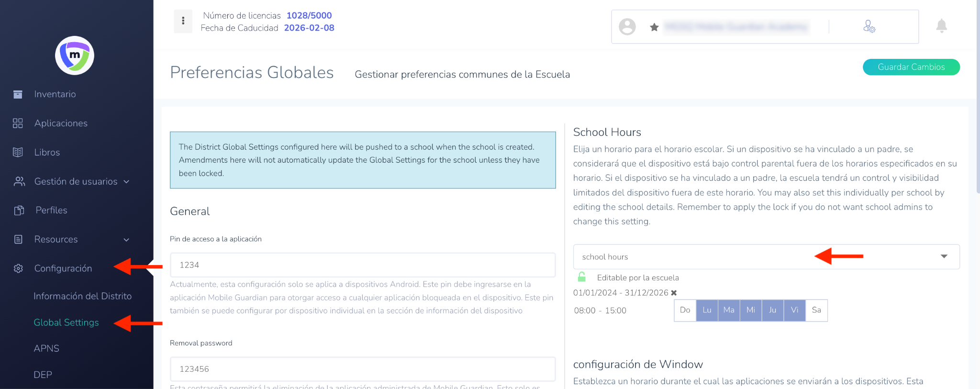The width and height of the screenshot is (980, 389).
Task: Click the favorite star icon
Action: tap(654, 27)
